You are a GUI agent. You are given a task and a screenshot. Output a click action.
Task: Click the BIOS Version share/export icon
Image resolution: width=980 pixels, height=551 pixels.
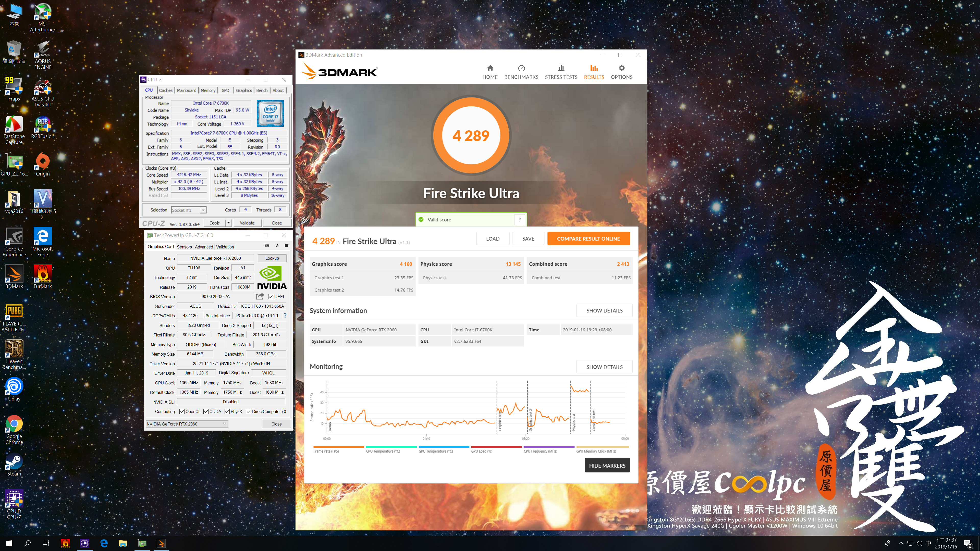[x=260, y=296]
